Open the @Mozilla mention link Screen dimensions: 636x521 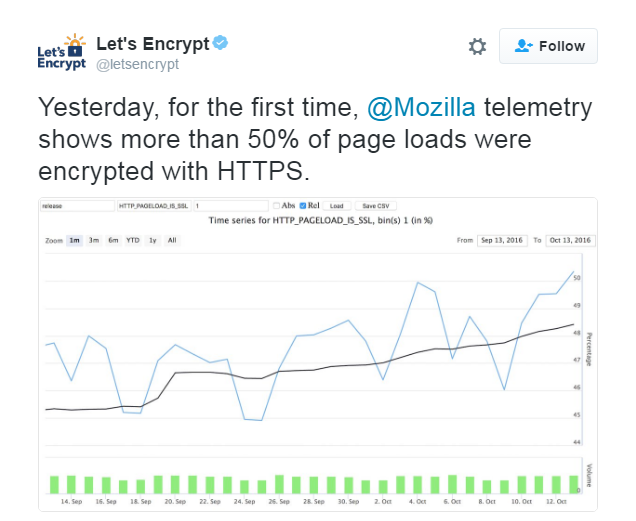[421, 108]
